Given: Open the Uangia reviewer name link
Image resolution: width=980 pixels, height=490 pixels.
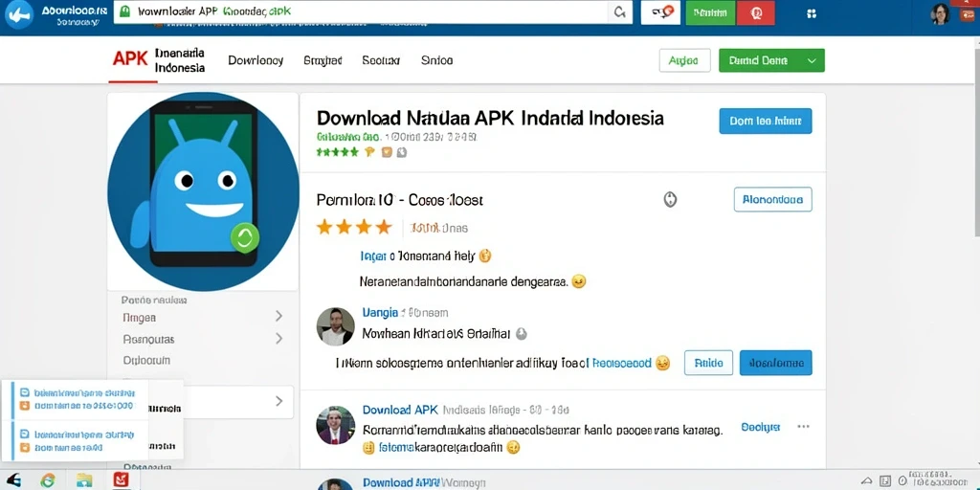Looking at the screenshot, I should (380, 313).
